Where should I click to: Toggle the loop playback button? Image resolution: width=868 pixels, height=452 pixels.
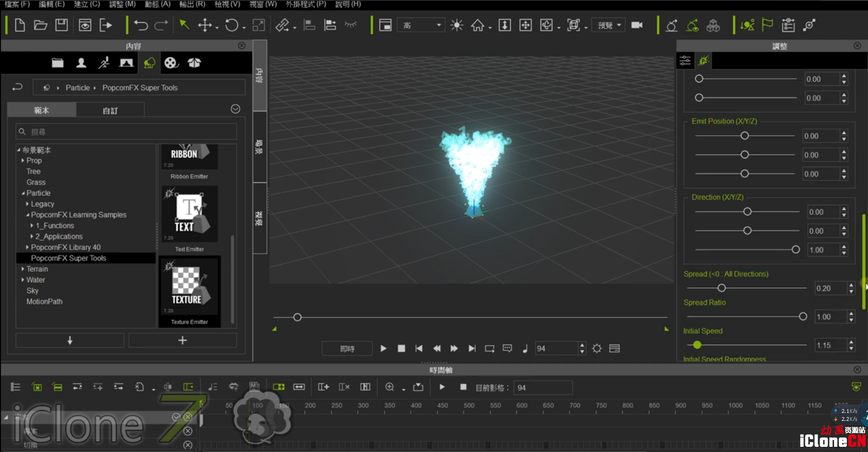click(x=490, y=348)
